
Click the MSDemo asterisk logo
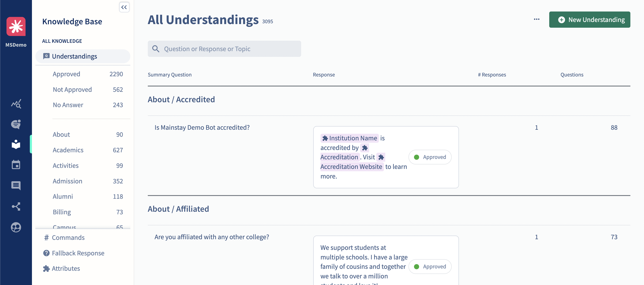pyautogui.click(x=16, y=26)
